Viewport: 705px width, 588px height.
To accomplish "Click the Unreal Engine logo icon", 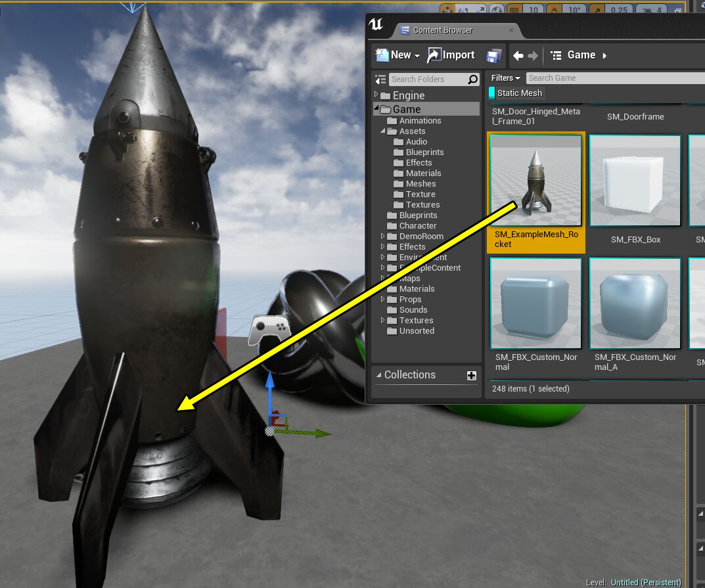I will pos(376,25).
